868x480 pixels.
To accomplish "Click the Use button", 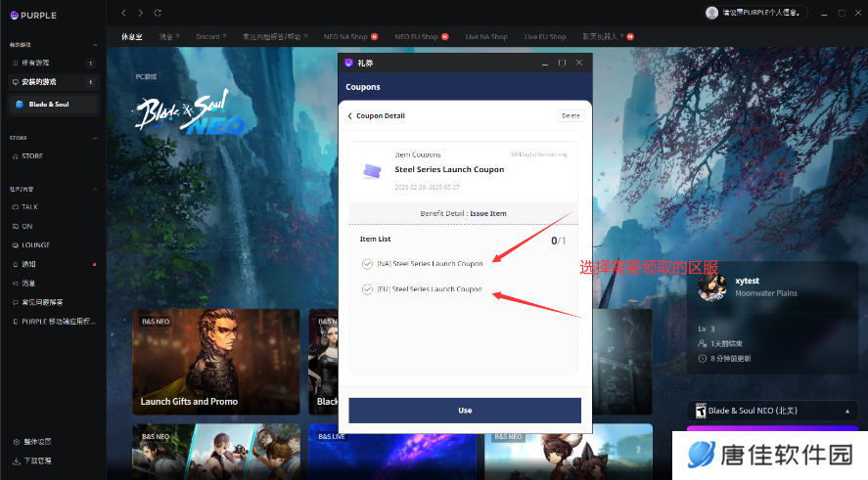I will pyautogui.click(x=465, y=411).
